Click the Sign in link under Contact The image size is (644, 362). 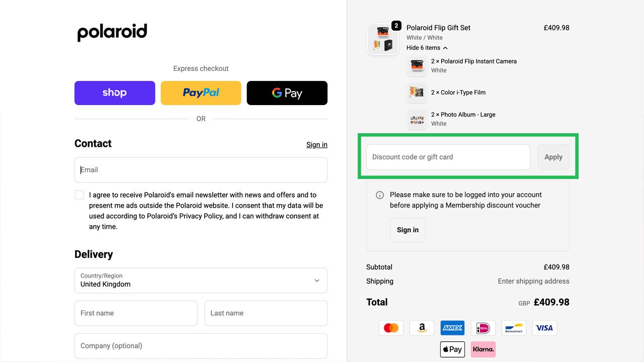pos(316,144)
